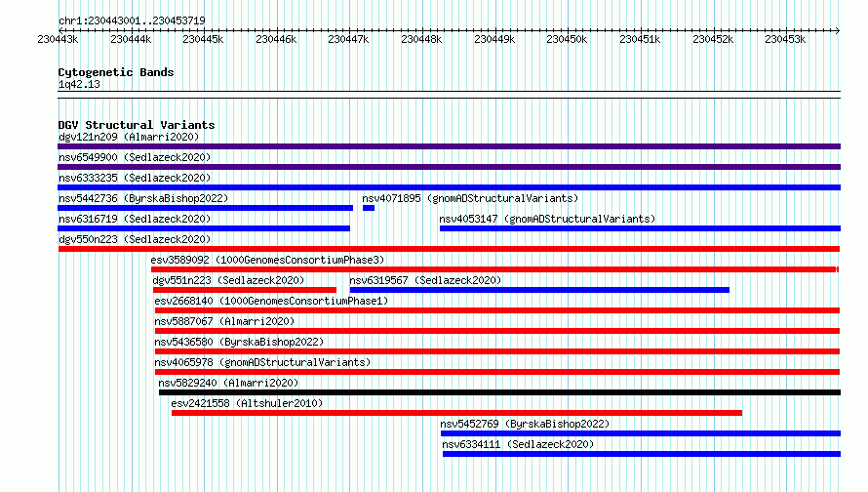Select the dgv550n223 (Sedlazeck2020) red bar
Image resolution: width=868 pixels, height=492 pixels.
[x=449, y=249]
